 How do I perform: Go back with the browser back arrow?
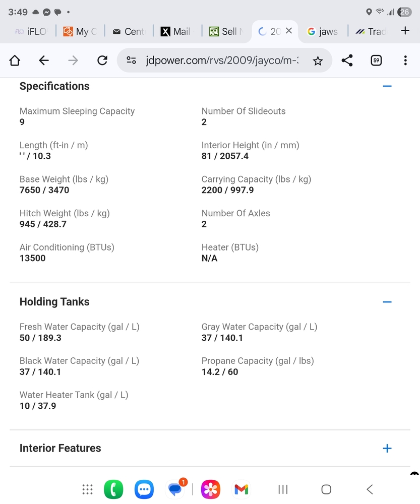pyautogui.click(x=44, y=60)
